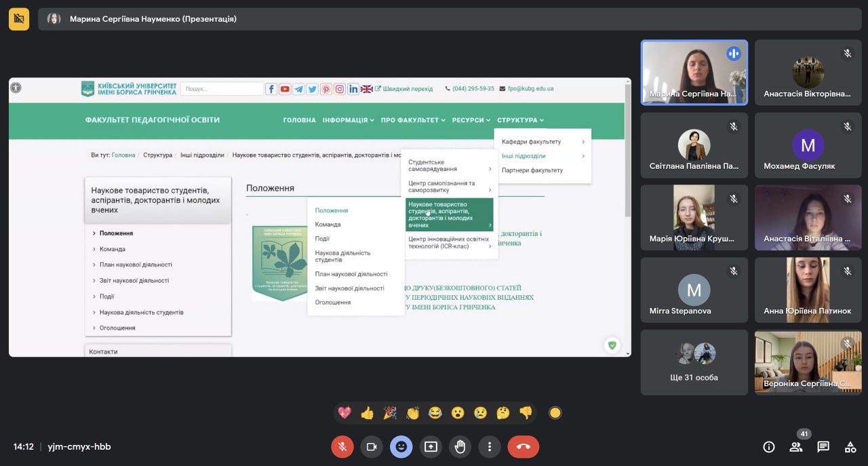The height and width of the screenshot is (466, 868).
Task: Open the chat panel icon
Action: point(823,446)
